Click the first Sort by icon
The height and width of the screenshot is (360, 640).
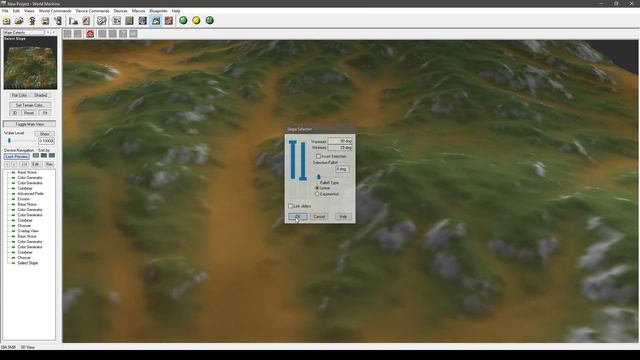[36, 156]
